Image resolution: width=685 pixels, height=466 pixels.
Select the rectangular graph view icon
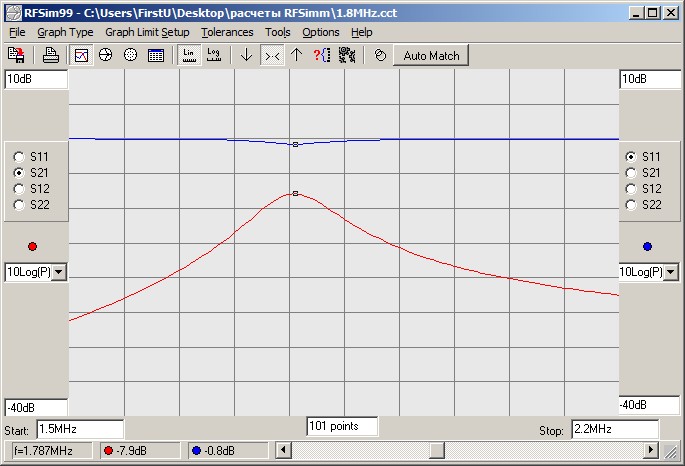[81, 55]
